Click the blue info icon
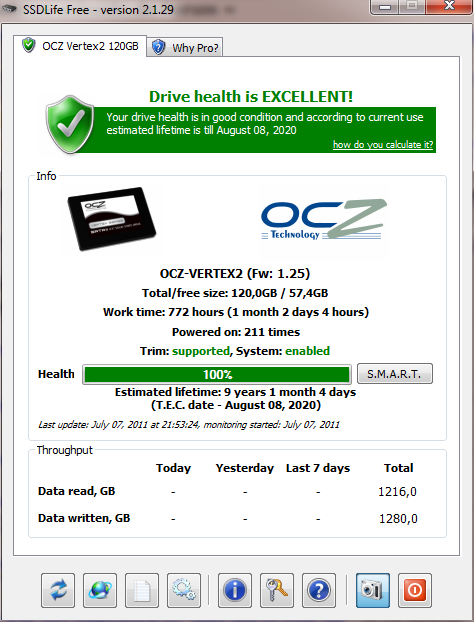This screenshot has width=474, height=622. coord(235,590)
